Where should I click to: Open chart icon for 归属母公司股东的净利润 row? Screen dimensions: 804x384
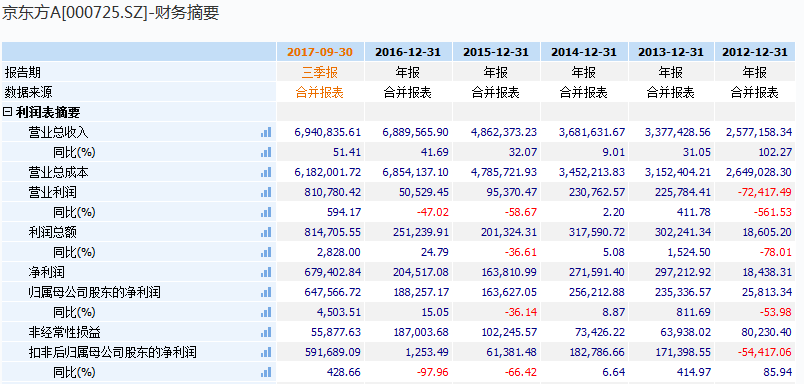(266, 292)
